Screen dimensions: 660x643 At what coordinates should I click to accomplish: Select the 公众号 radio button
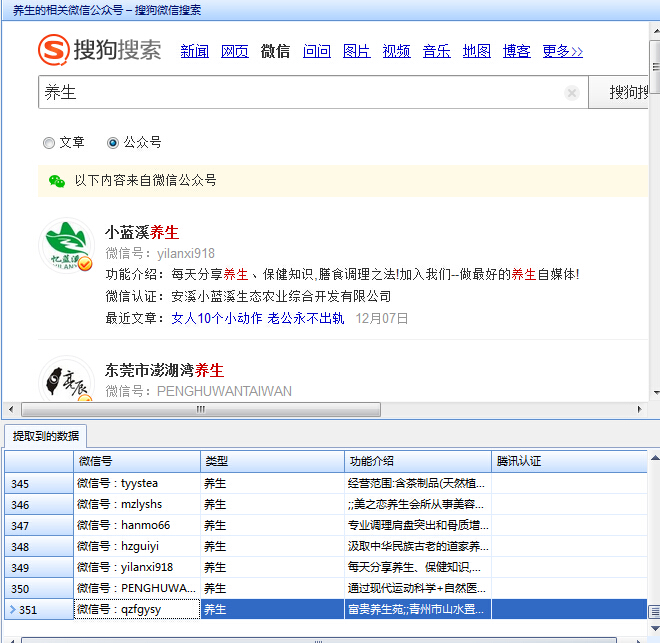coord(112,143)
